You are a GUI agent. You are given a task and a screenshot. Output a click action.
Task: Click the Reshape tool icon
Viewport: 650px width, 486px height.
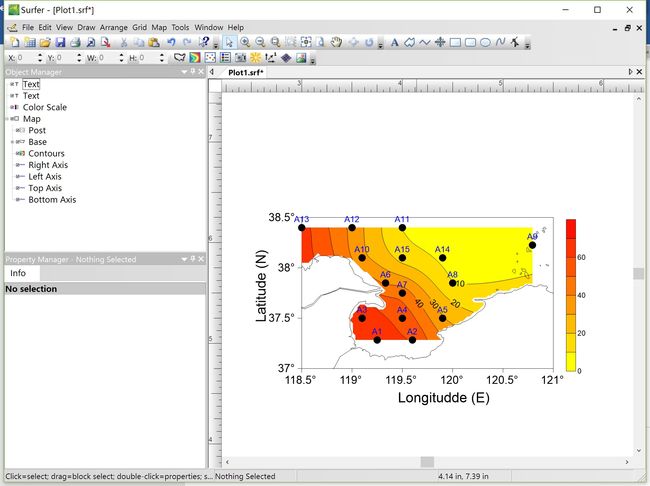515,42
